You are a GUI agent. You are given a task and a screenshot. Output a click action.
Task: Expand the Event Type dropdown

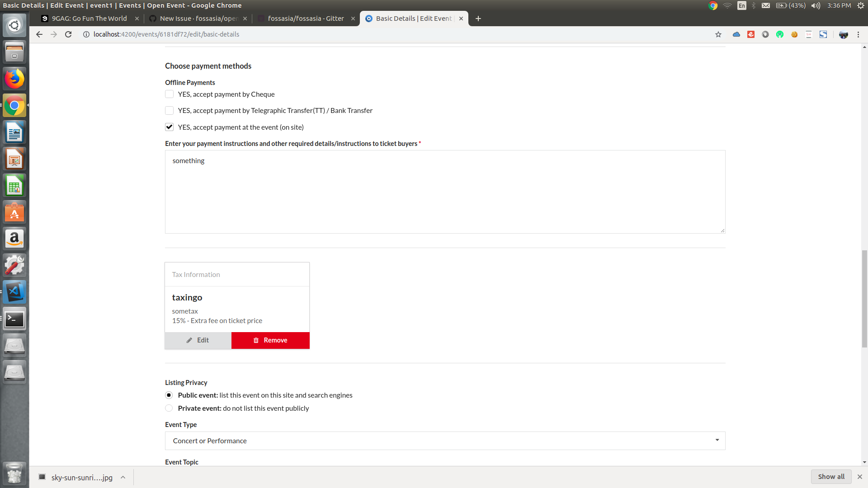[x=445, y=441]
